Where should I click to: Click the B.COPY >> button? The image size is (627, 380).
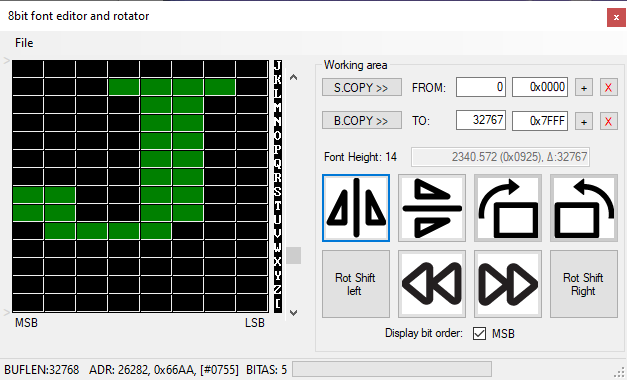click(362, 120)
